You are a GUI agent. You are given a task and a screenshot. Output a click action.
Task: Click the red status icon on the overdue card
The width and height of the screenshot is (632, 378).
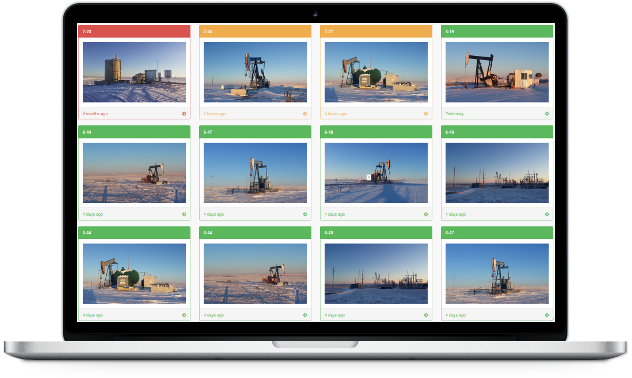click(x=184, y=114)
